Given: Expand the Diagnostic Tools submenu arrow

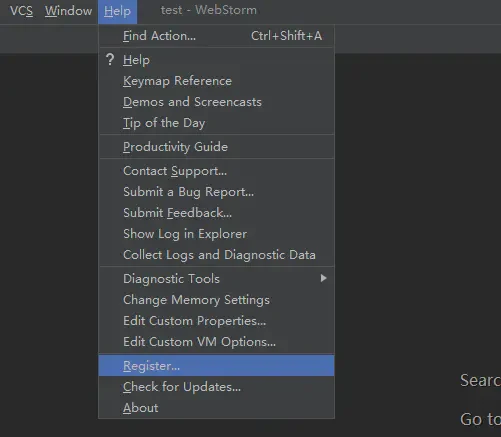Looking at the screenshot, I should point(323,278).
